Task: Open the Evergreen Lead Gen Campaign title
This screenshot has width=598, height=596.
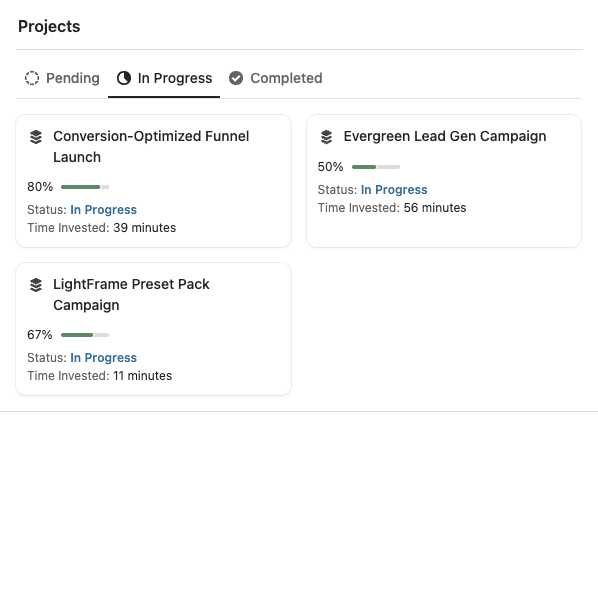Action: pos(445,136)
